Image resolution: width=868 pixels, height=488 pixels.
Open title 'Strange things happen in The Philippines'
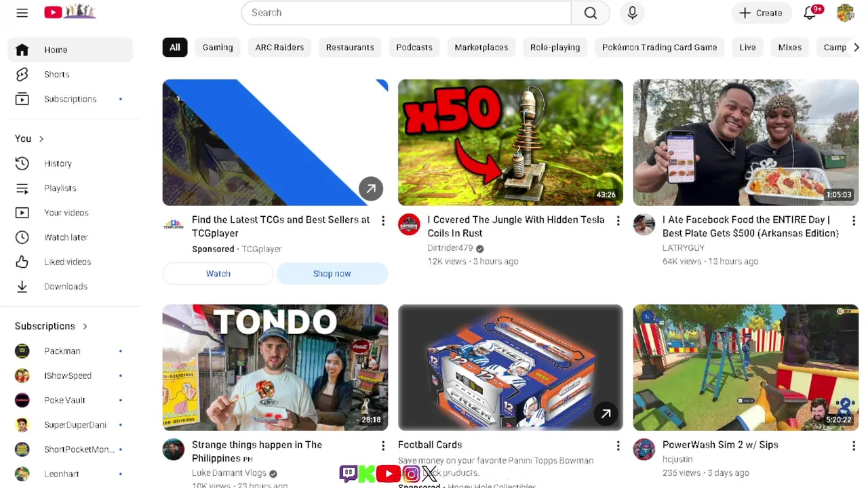tap(257, 451)
